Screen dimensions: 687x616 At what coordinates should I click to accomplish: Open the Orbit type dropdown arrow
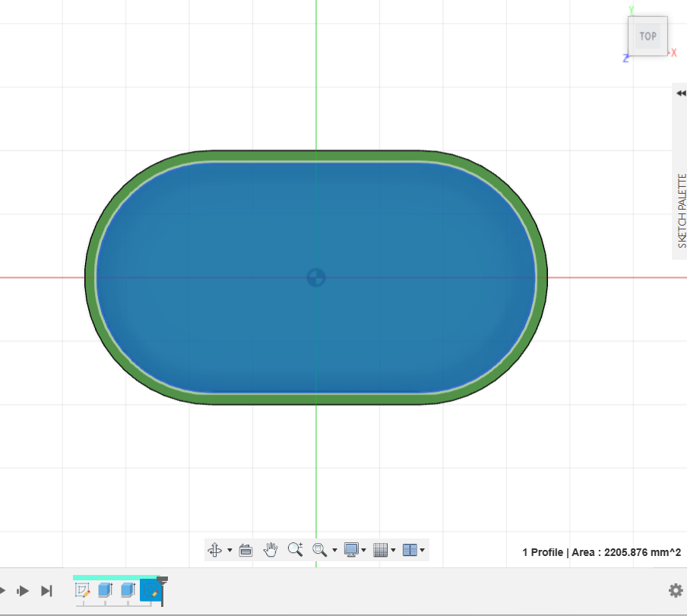pyautogui.click(x=230, y=551)
